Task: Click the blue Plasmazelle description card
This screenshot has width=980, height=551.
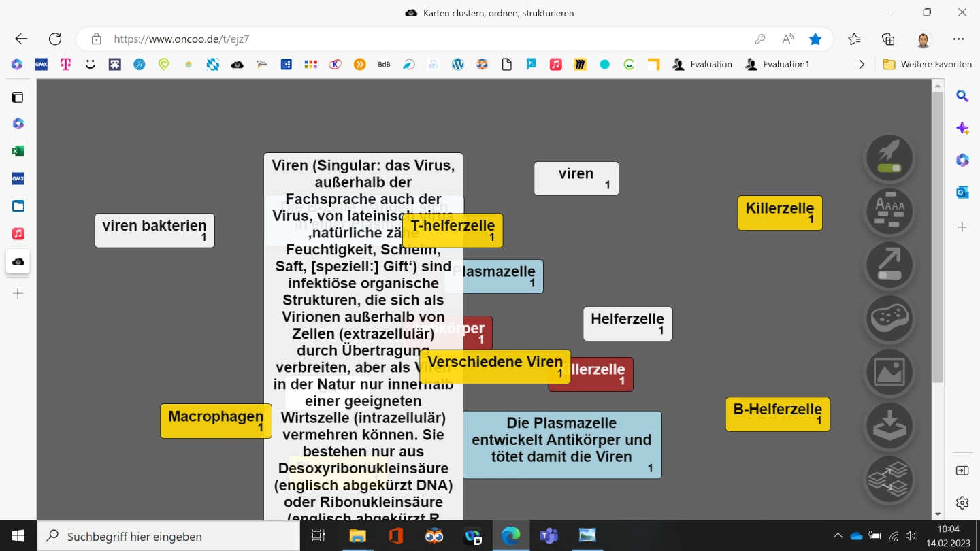Action: tap(561, 444)
